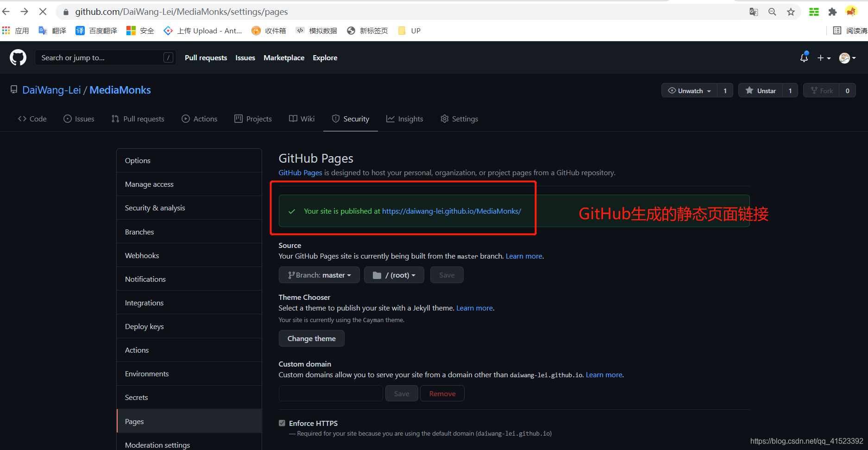
Task: Open Manage access settings
Action: pyautogui.click(x=189, y=184)
